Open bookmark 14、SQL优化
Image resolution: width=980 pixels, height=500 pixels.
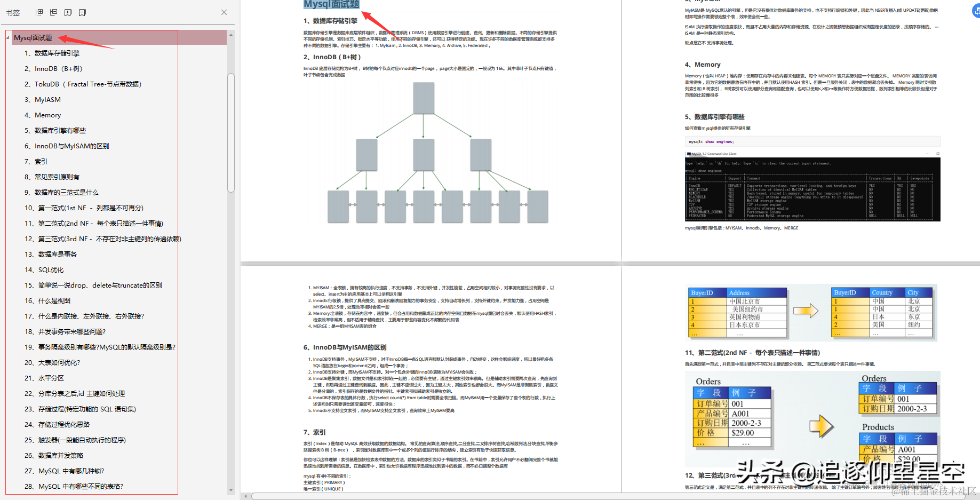[44, 269]
